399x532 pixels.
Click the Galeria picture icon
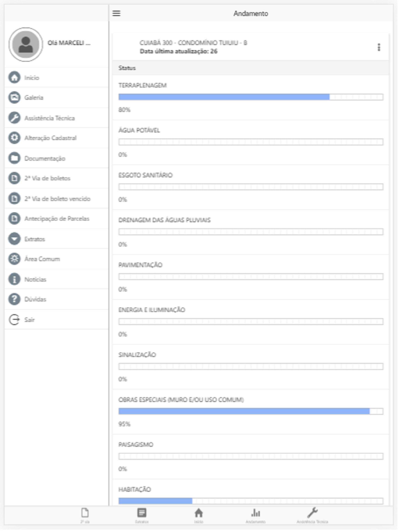click(14, 97)
